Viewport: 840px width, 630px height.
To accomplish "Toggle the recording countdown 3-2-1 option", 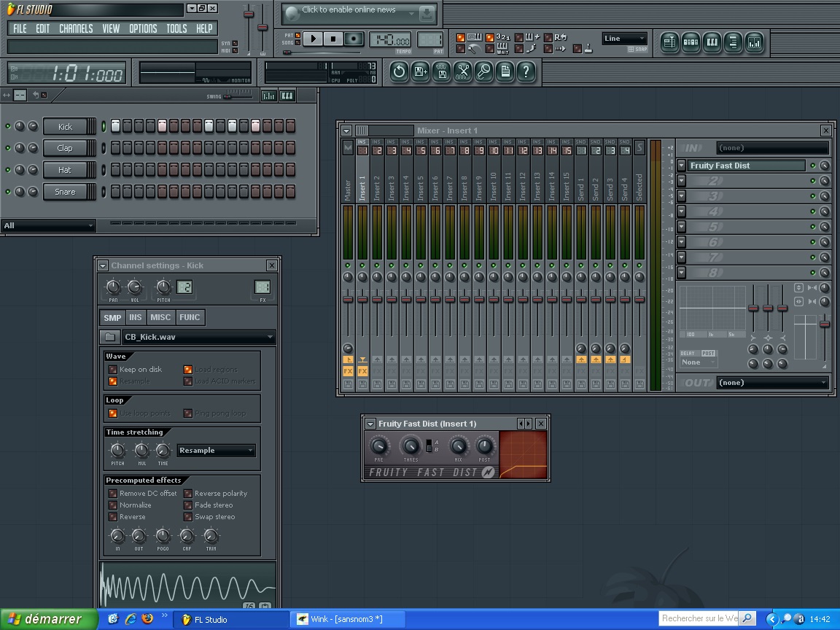I will [490, 37].
